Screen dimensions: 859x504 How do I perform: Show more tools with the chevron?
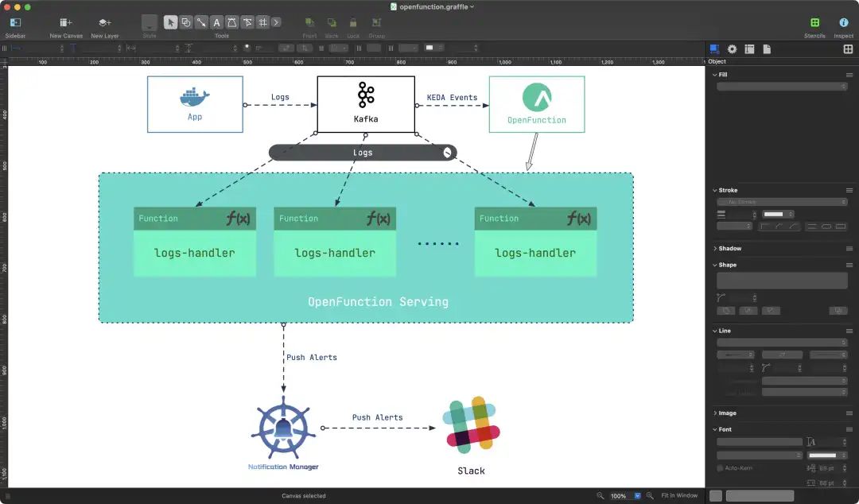point(276,22)
